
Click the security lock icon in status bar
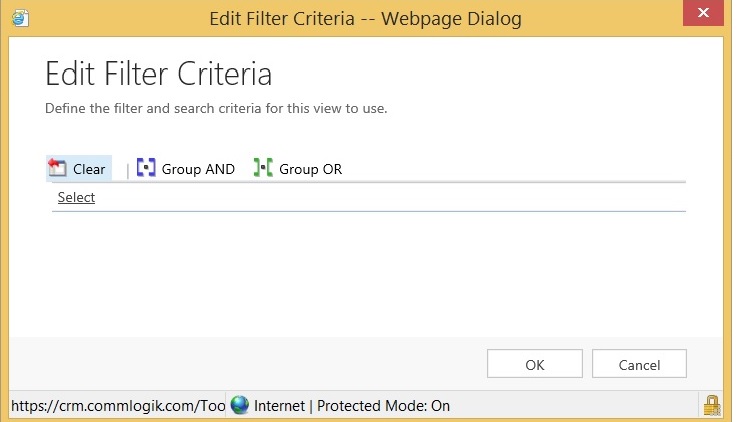pyautogui.click(x=712, y=405)
